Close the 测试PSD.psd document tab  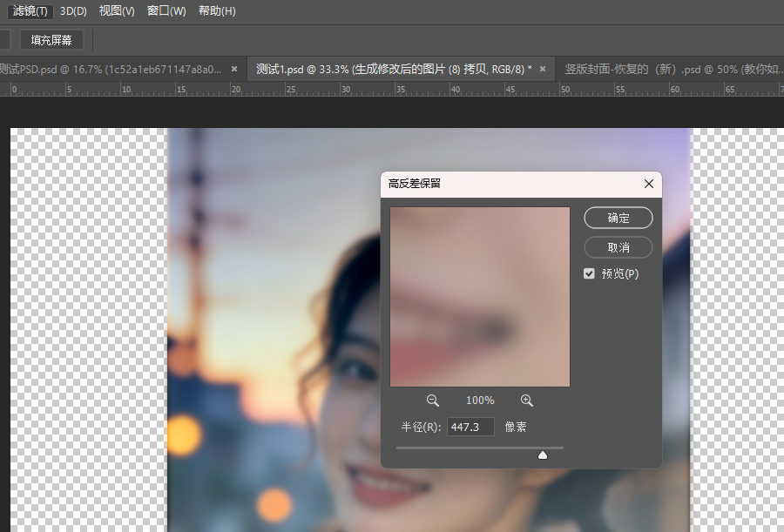(233, 69)
